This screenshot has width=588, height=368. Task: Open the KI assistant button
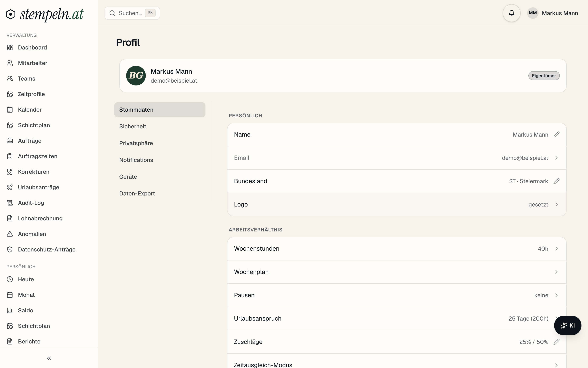point(568,325)
